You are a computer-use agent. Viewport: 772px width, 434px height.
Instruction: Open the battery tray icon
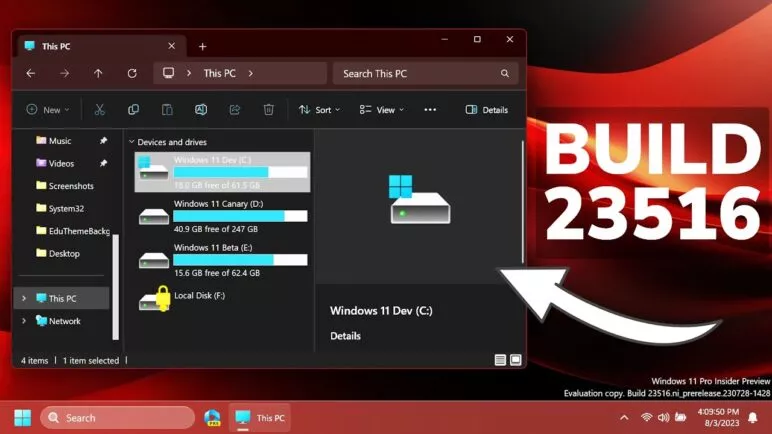point(680,418)
